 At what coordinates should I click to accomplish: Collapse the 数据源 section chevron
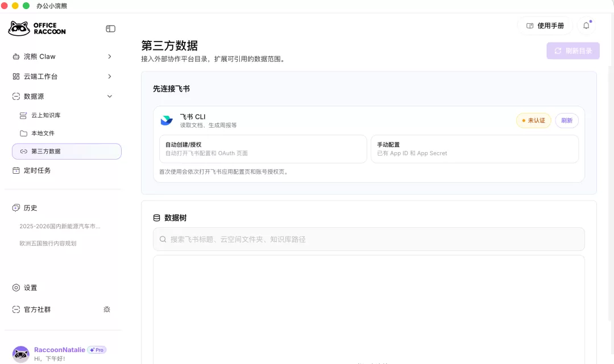[110, 96]
